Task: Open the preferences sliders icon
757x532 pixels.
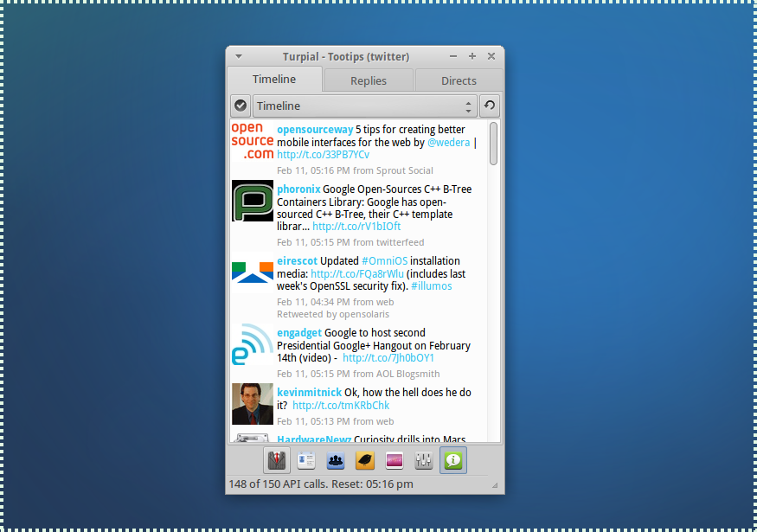Action: pyautogui.click(x=423, y=460)
